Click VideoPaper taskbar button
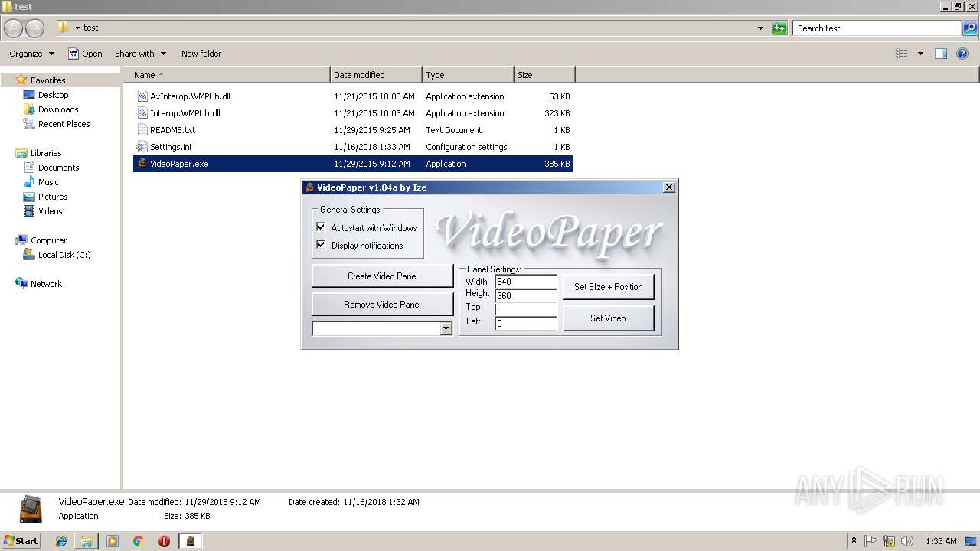Screen dimensions: 980x551 point(191,541)
